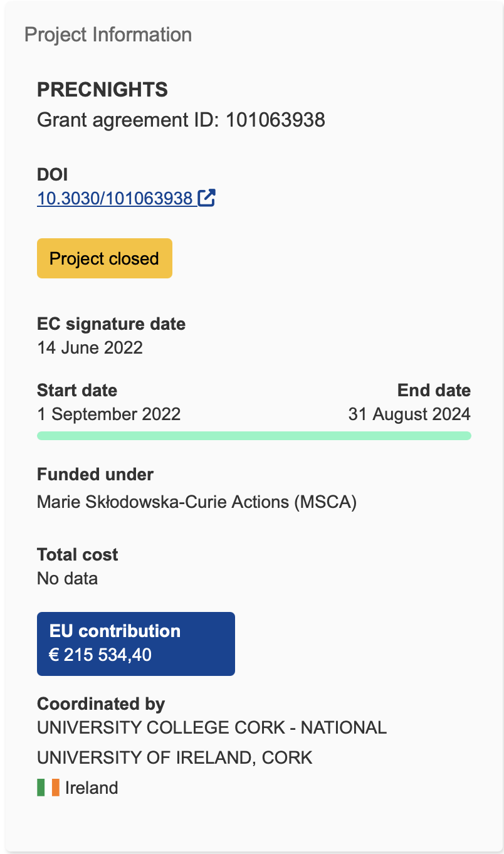Viewport: 504px width, 854px height.
Task: Click the Ireland country label
Action: point(92,788)
